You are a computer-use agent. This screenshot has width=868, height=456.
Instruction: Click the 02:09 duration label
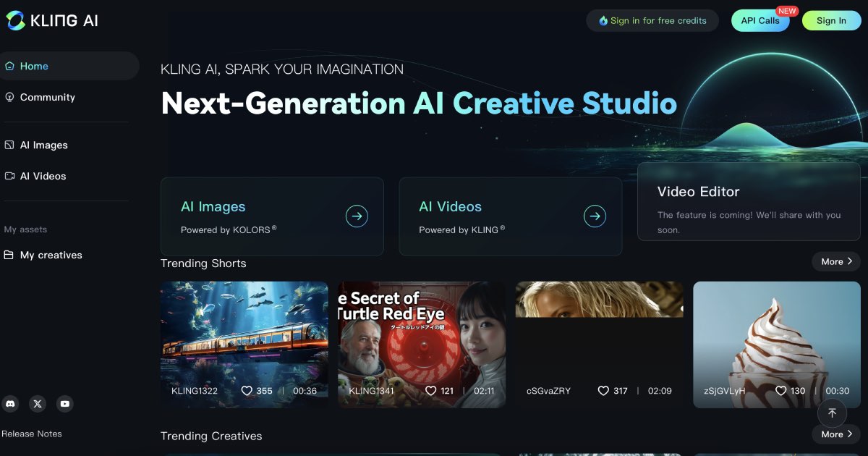click(660, 391)
